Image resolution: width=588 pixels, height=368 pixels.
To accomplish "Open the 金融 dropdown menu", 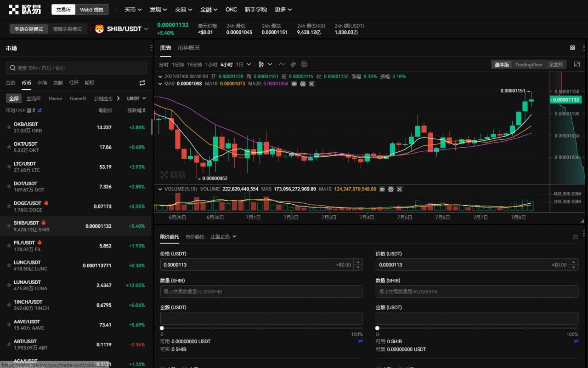I will [209, 9].
